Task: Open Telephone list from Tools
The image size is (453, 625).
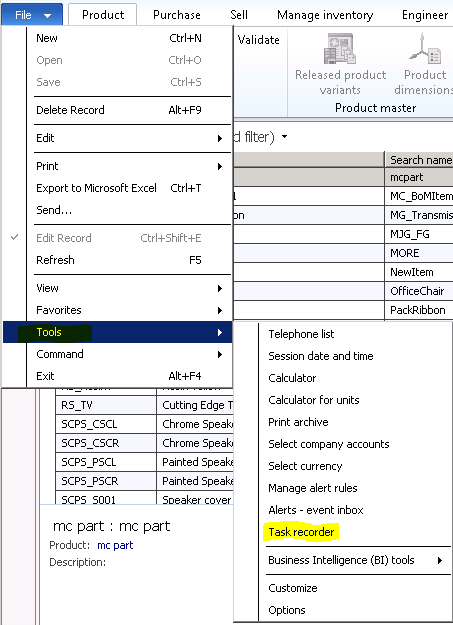Action: [x=301, y=334]
